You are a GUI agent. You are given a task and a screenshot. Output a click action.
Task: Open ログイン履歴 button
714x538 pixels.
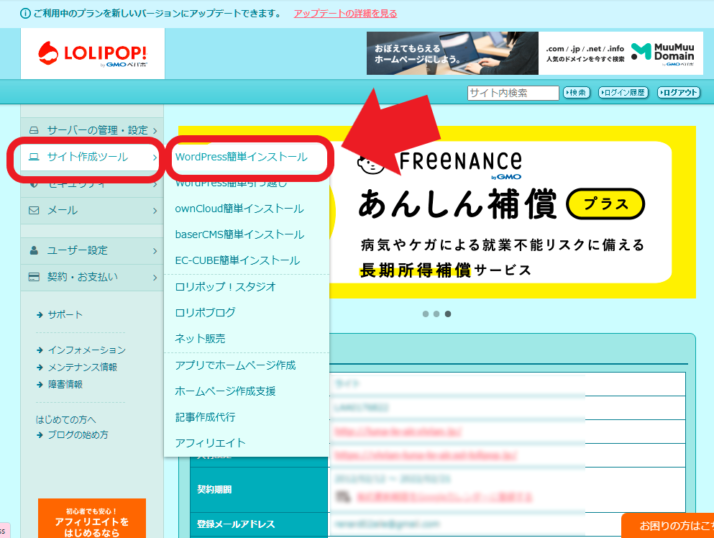623,93
